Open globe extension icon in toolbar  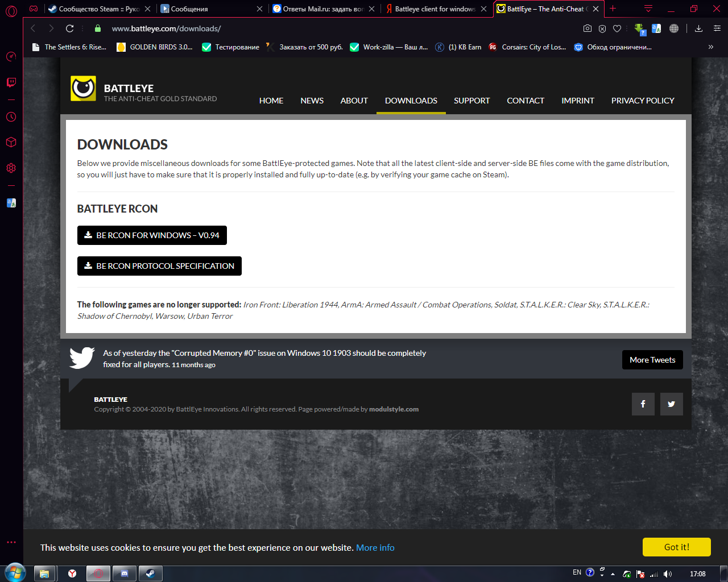pos(674,28)
